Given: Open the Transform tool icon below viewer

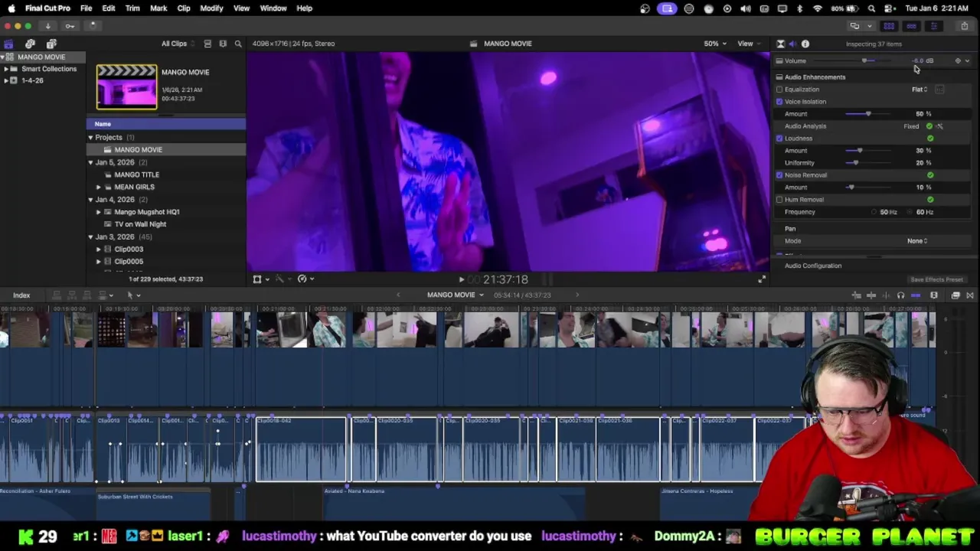Looking at the screenshot, I should 257,279.
